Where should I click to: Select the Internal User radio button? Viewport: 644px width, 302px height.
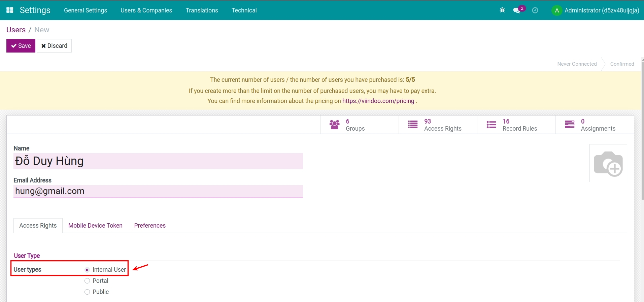point(87,270)
